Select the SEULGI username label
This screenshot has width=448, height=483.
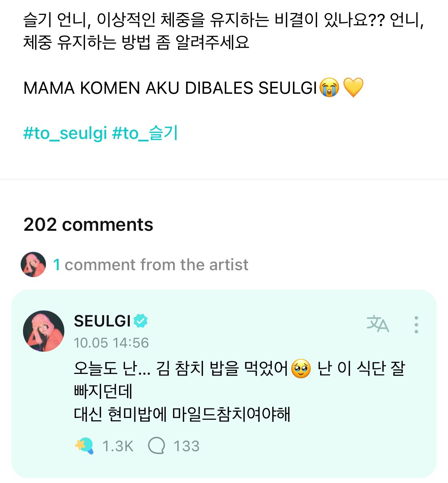point(102,321)
